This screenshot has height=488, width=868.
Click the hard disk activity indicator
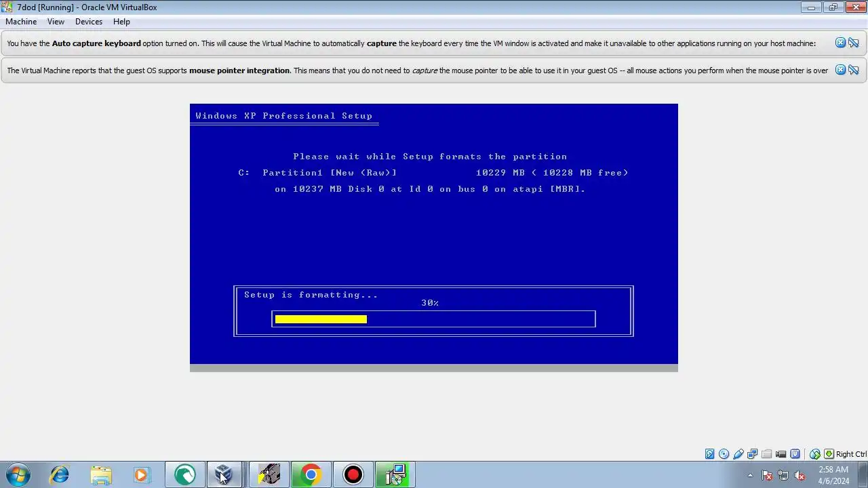[709, 454]
